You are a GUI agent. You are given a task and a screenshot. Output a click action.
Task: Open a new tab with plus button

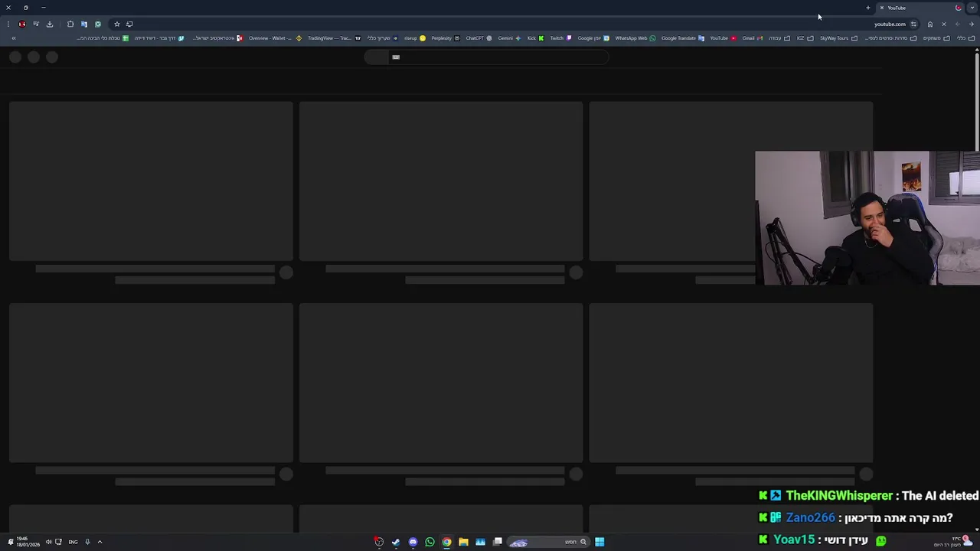868,8
